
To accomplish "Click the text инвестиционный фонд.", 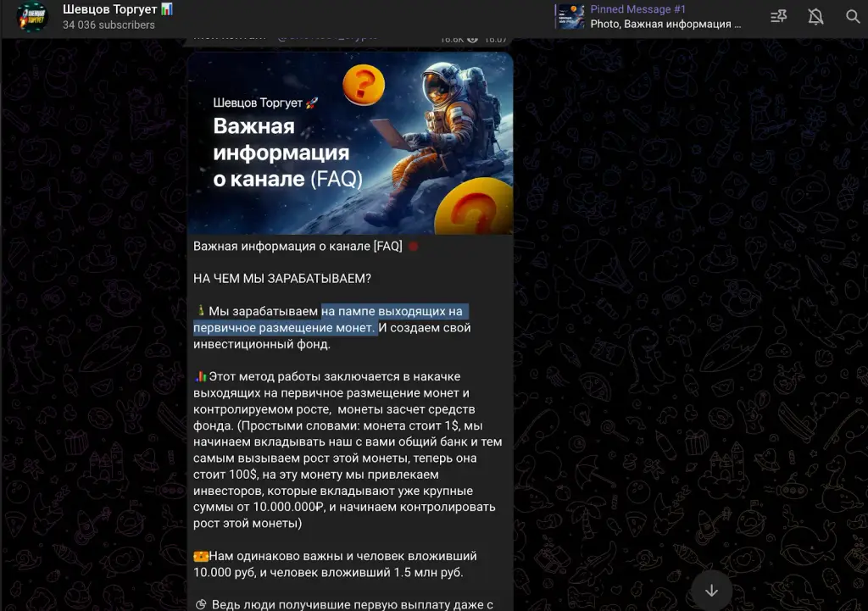I will tap(261, 344).
